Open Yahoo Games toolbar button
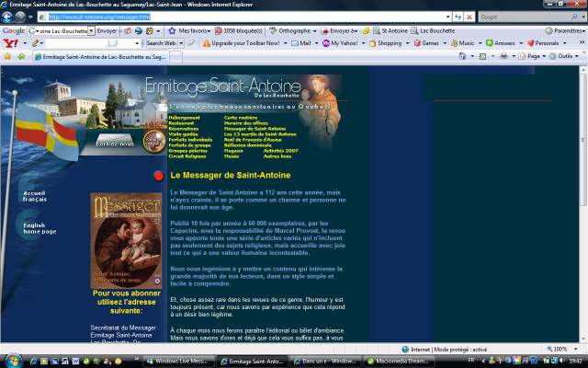Viewport: 588px width, 368px height. 426,43
